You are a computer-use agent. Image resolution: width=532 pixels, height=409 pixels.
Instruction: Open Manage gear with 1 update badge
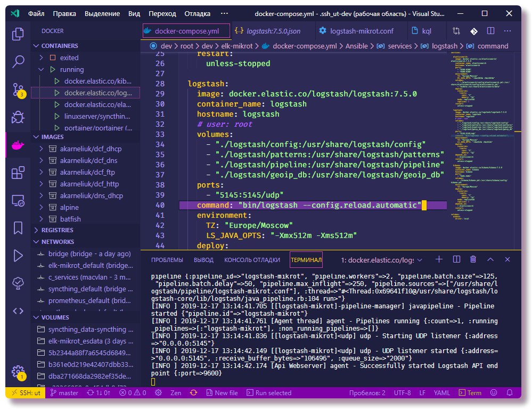(18, 373)
